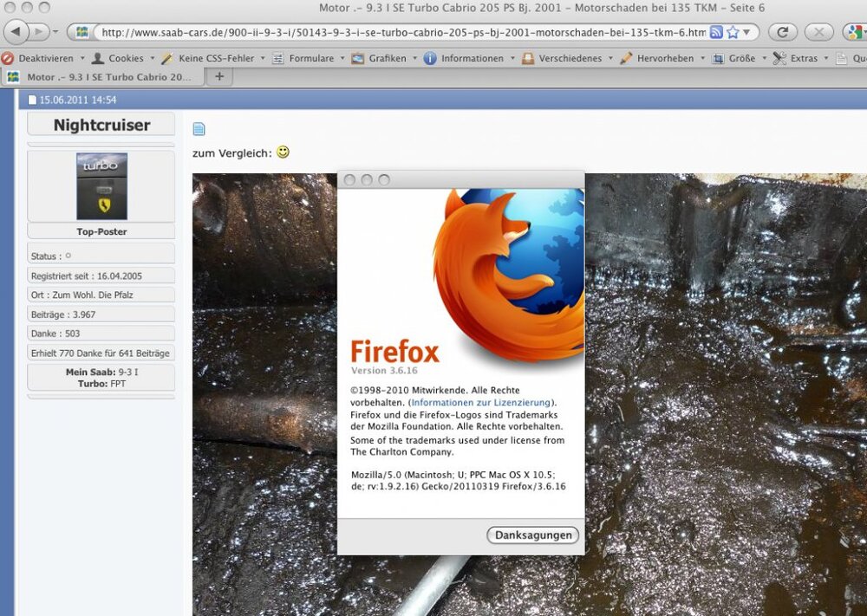Image resolution: width=867 pixels, height=616 pixels.
Task: Click the Beiträge : 3.967 row
Action: [x=101, y=314]
